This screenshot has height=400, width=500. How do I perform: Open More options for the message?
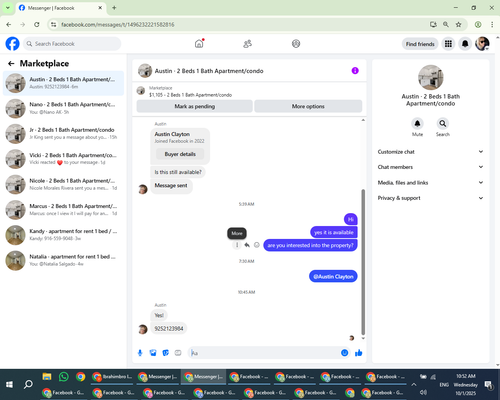(237, 245)
